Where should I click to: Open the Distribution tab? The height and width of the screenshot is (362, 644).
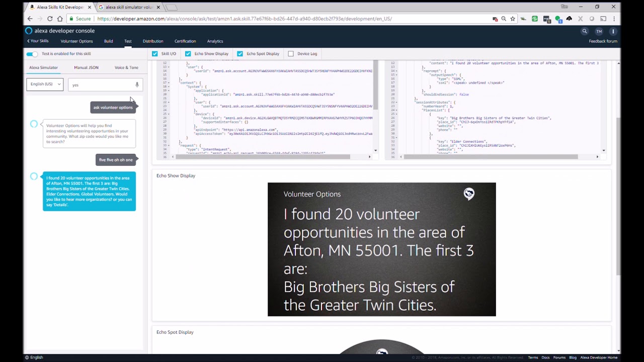pyautogui.click(x=153, y=41)
